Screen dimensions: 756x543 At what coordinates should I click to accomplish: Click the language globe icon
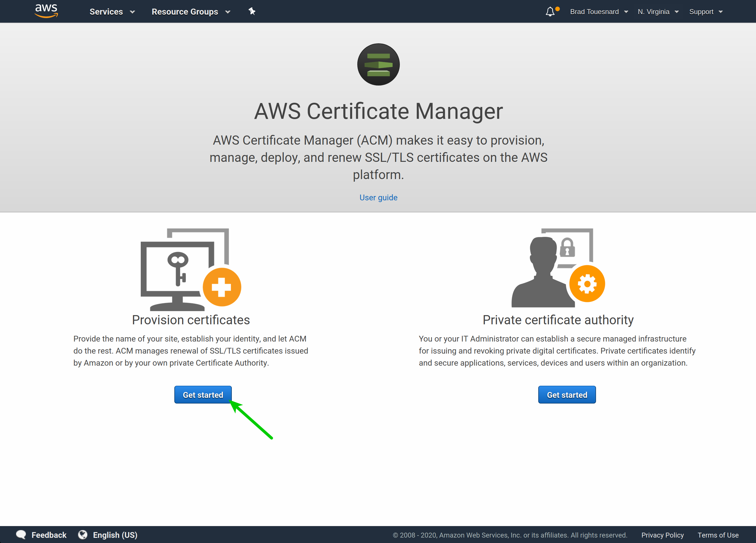click(x=83, y=534)
